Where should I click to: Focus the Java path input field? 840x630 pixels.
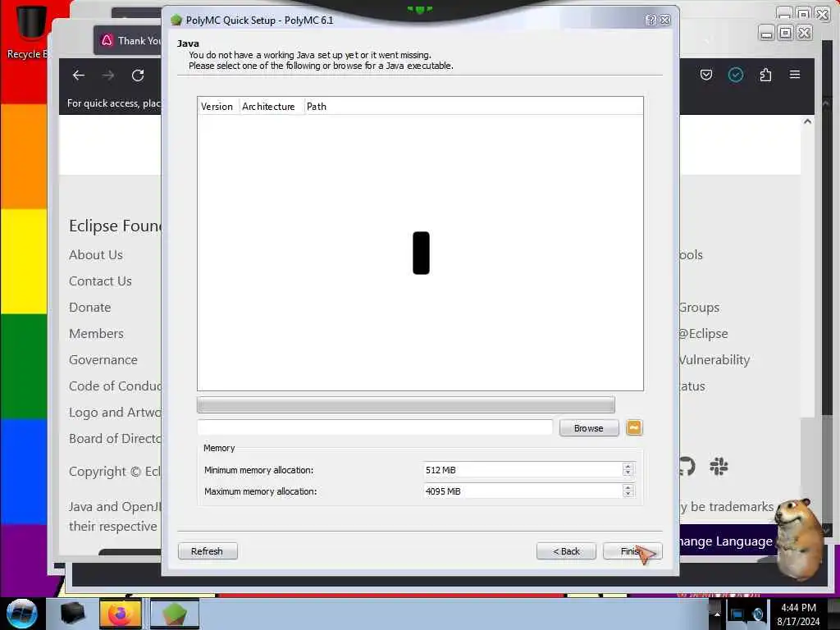pos(375,427)
